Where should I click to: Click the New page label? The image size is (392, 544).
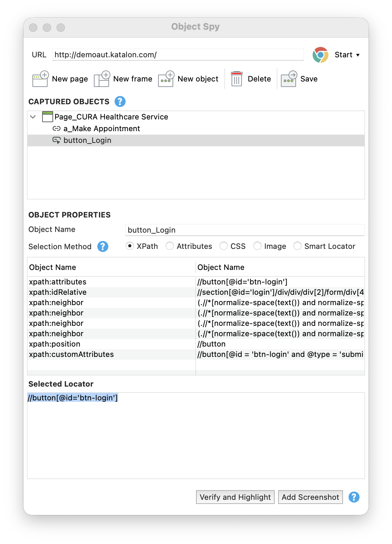(70, 79)
